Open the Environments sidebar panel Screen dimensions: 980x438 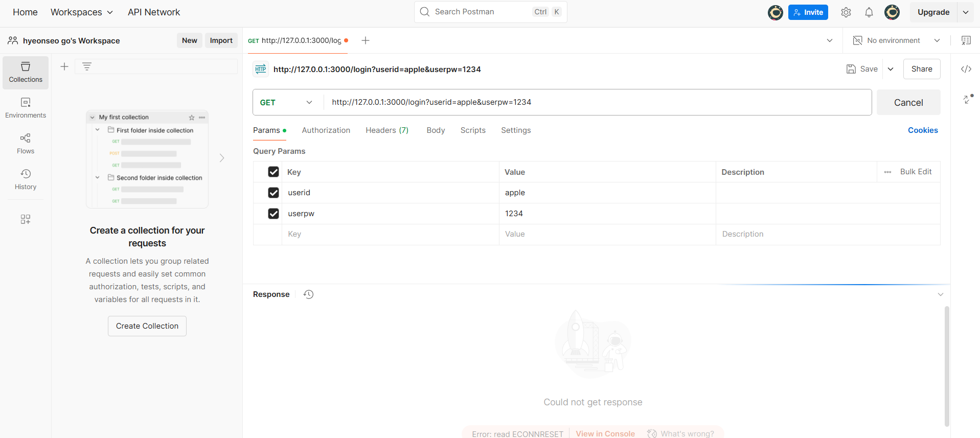point(26,108)
